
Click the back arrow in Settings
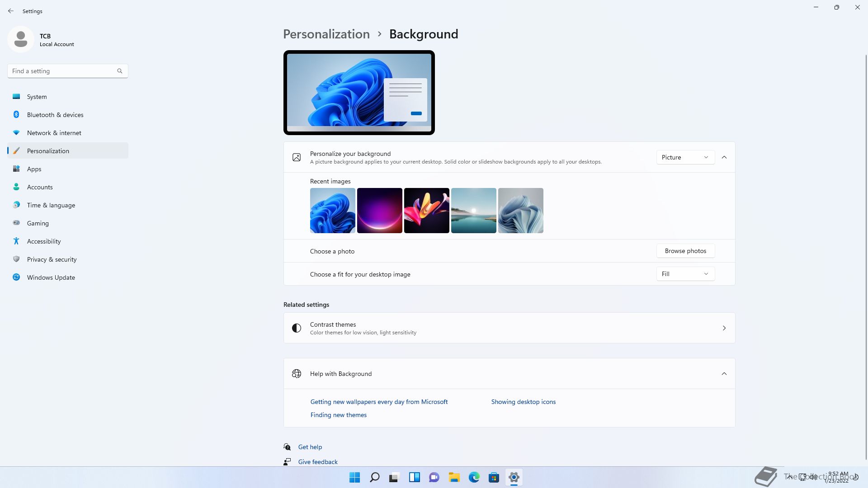11,11
